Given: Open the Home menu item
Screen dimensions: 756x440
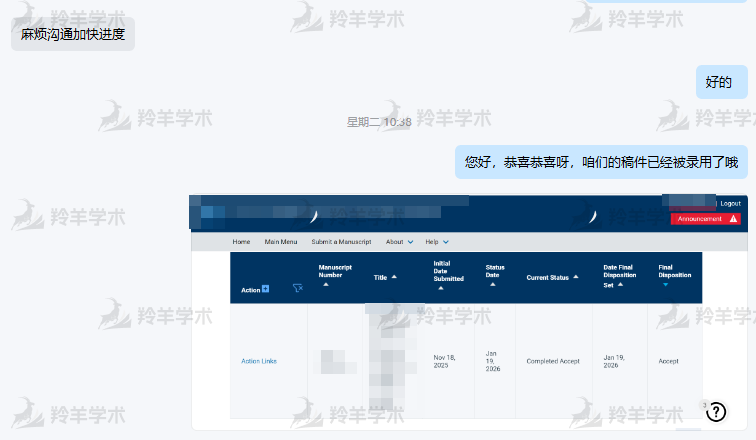Looking at the screenshot, I should pos(241,242).
